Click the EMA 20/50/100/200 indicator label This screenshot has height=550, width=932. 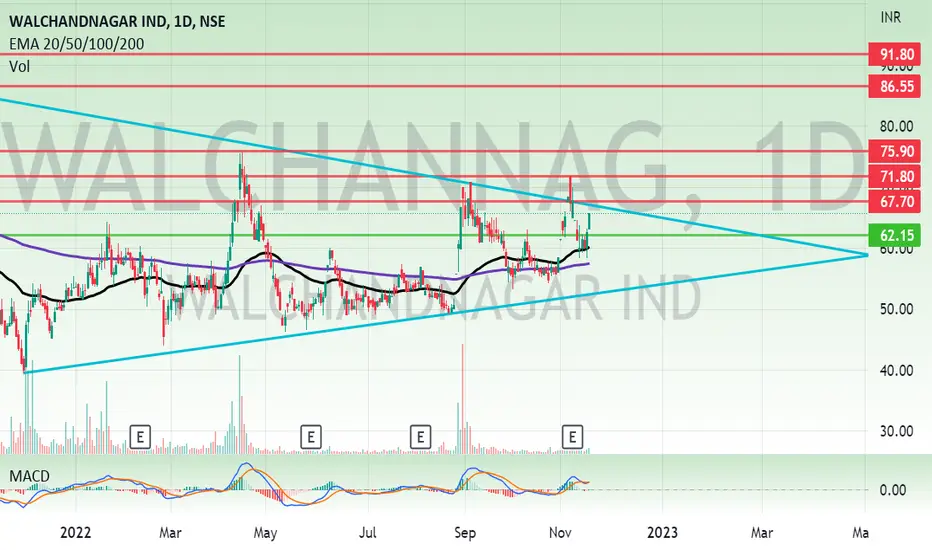tap(76, 44)
